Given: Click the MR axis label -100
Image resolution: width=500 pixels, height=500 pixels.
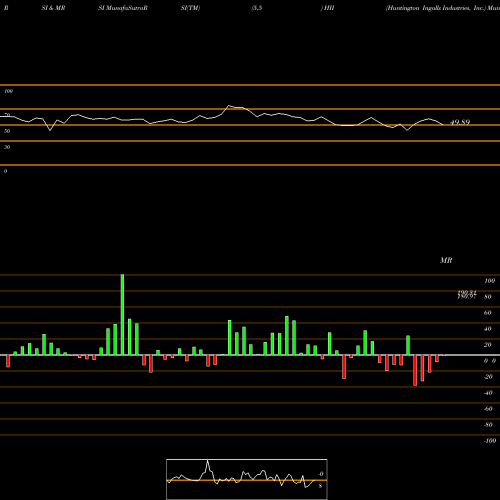Looking at the screenshot, I should click(x=489, y=441).
